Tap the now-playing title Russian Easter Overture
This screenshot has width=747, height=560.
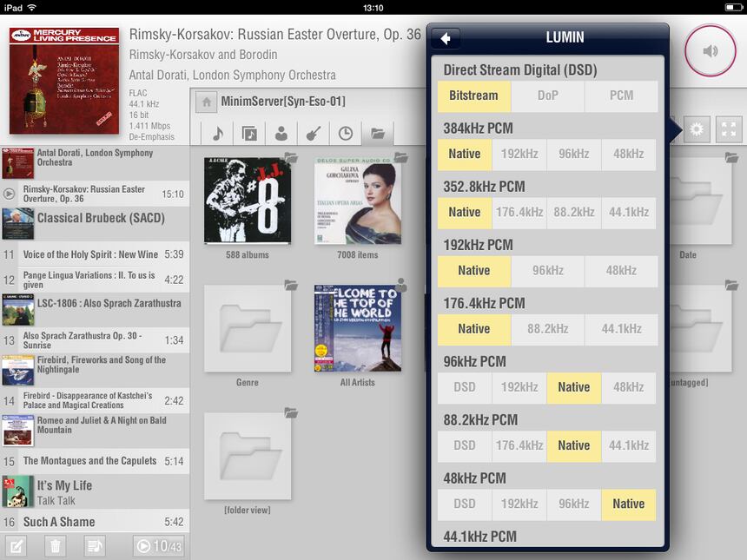274,34
